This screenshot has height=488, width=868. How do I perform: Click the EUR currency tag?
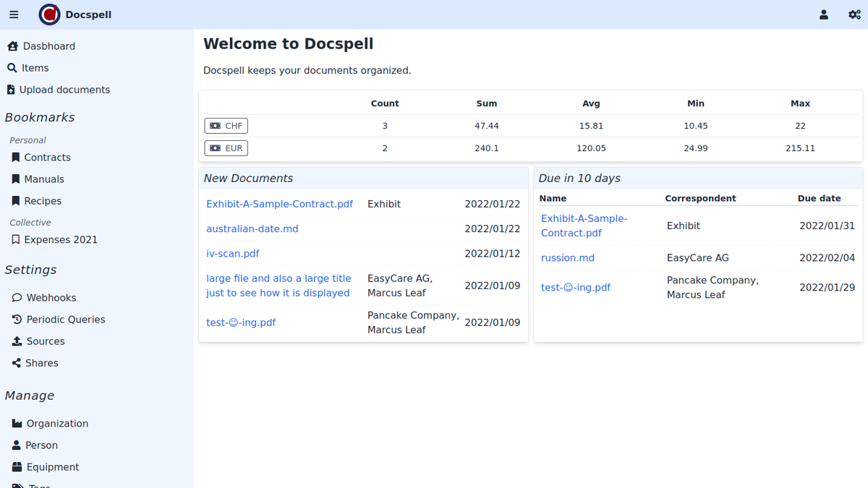226,148
